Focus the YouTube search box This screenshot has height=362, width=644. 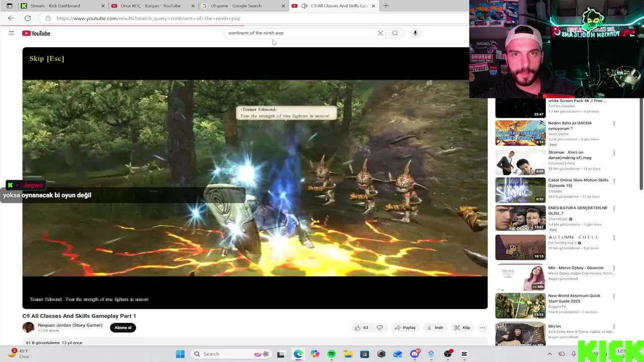tap(301, 33)
